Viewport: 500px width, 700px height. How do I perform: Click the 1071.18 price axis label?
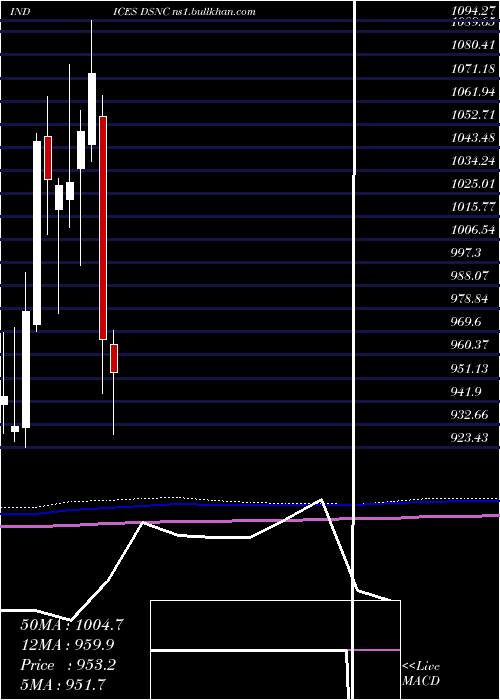point(472,68)
